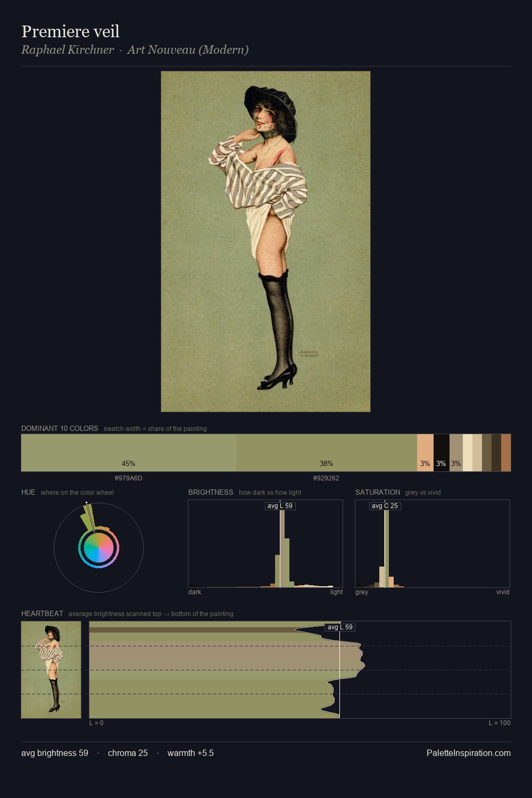This screenshot has width=532, height=798.
Task: Click 'where on the color wheel' caption
Action: (x=77, y=493)
